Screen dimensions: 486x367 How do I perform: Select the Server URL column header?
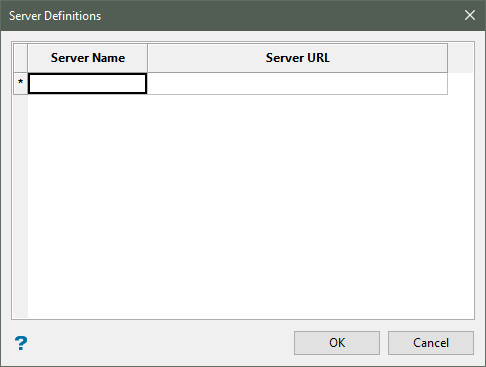[x=297, y=58]
